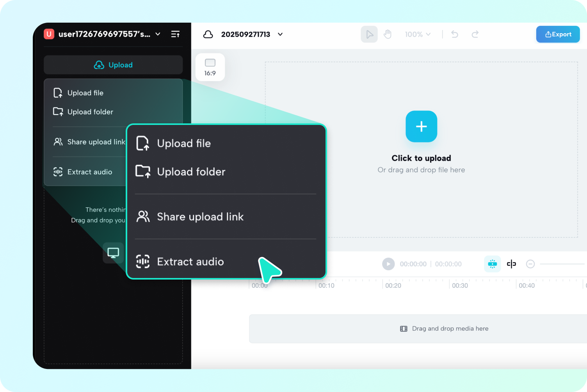Select Extract audio in the enlarged callout menu
This screenshot has height=392, width=587.
click(x=180, y=262)
